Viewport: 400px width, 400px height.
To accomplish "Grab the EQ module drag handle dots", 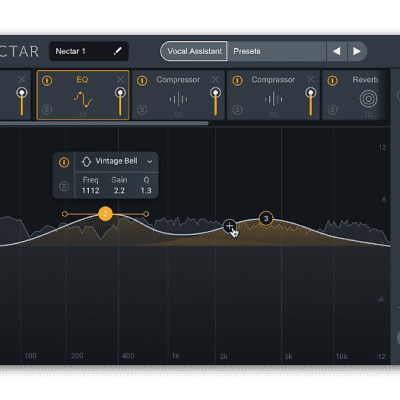I will click(x=83, y=115).
